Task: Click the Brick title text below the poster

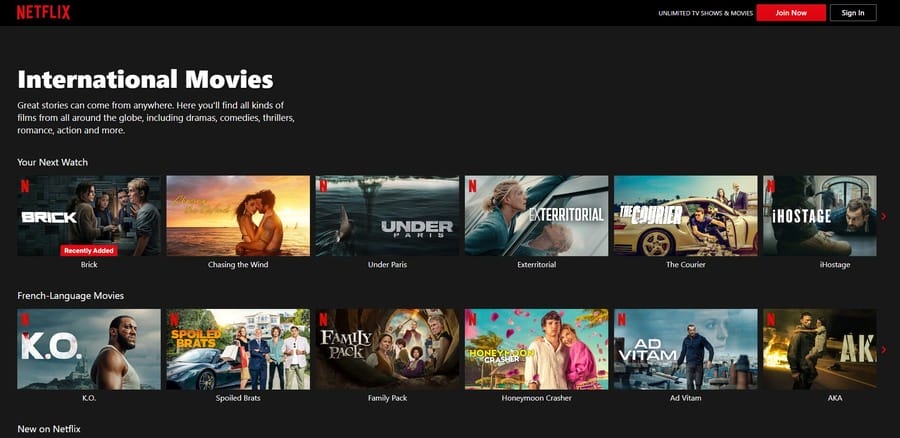Action: click(89, 265)
